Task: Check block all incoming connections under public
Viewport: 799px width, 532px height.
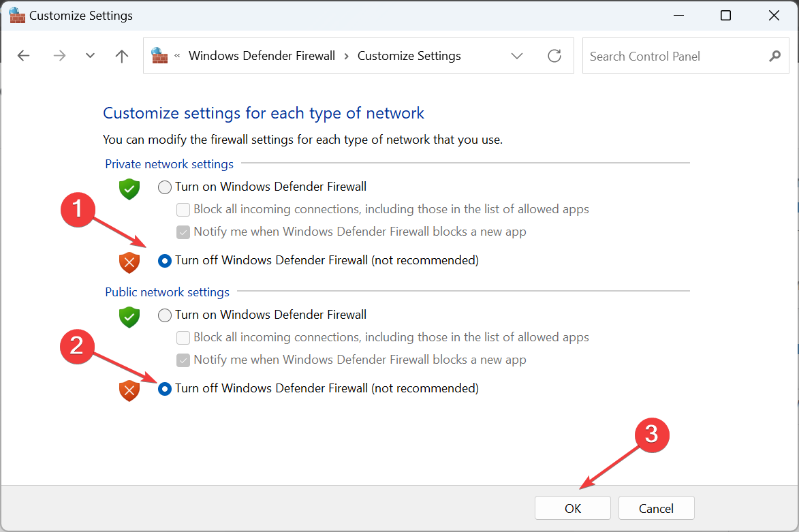Action: coord(183,337)
